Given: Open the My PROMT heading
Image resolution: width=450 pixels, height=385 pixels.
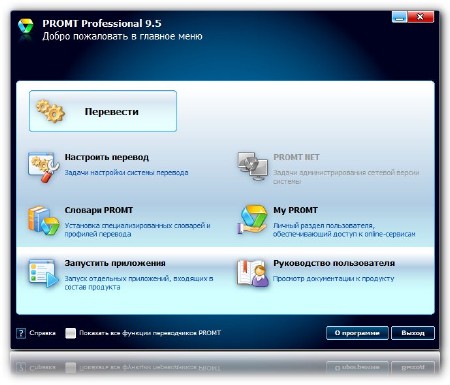Looking at the screenshot, I should 295,210.
